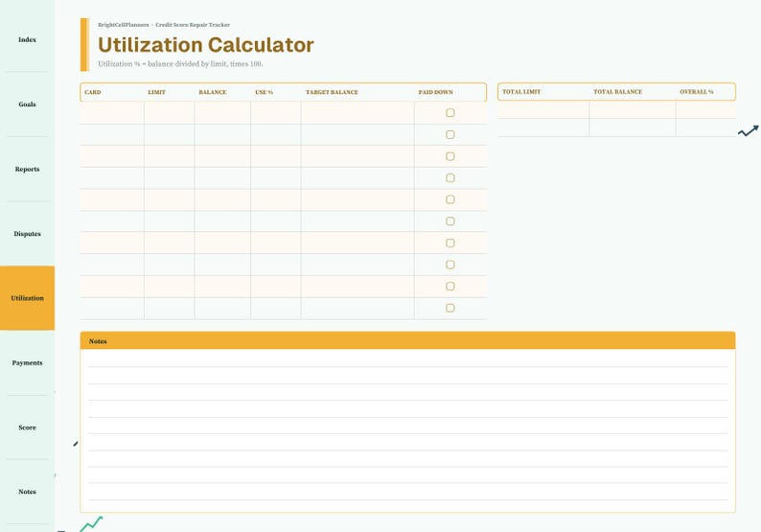This screenshot has height=532, width=761.
Task: Mark the fourth row Paid Down checkbox
Action: pyautogui.click(x=450, y=177)
